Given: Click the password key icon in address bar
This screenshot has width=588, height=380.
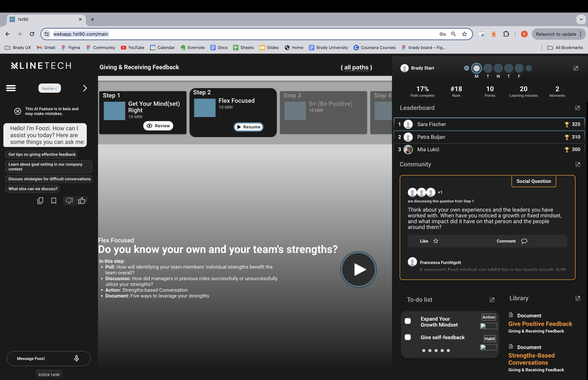Looking at the screenshot, I should pyautogui.click(x=442, y=34).
